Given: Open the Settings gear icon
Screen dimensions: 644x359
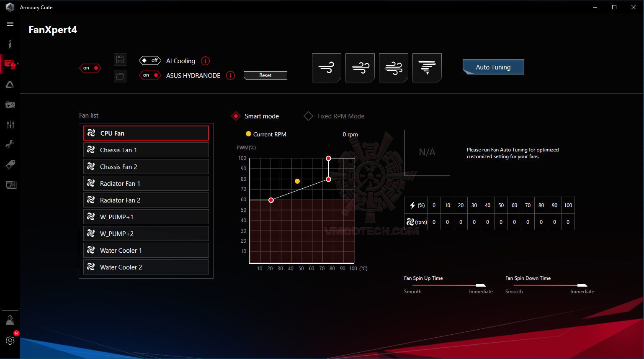Looking at the screenshot, I should pyautogui.click(x=10, y=340).
